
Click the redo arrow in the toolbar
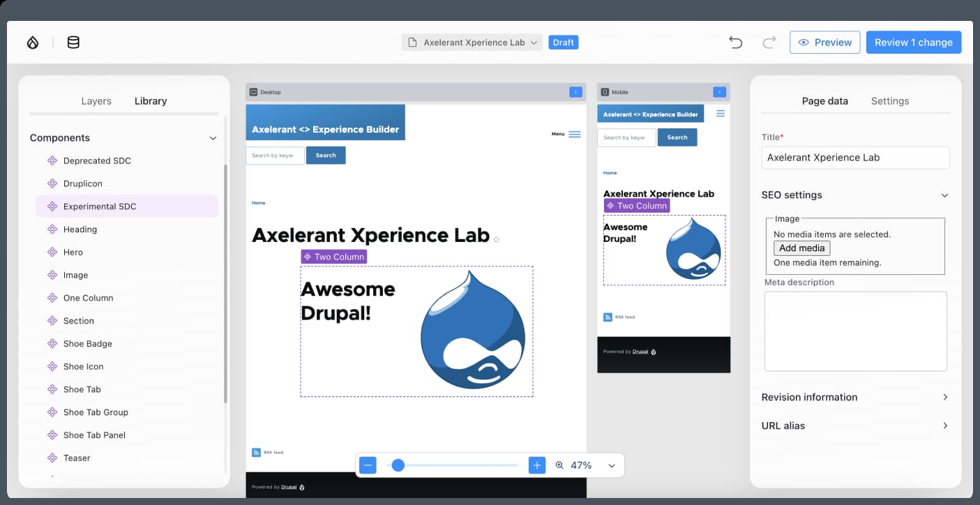(x=769, y=42)
